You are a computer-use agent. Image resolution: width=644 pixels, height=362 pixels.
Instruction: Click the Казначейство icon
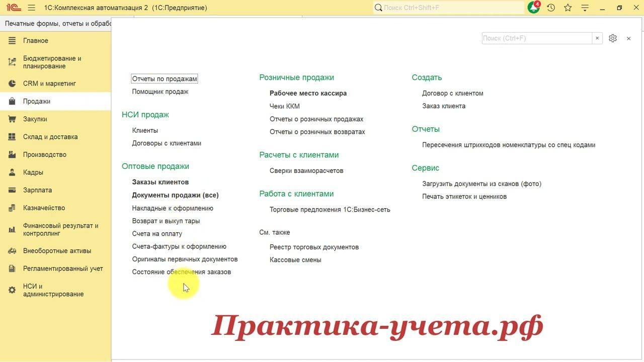coord(12,208)
